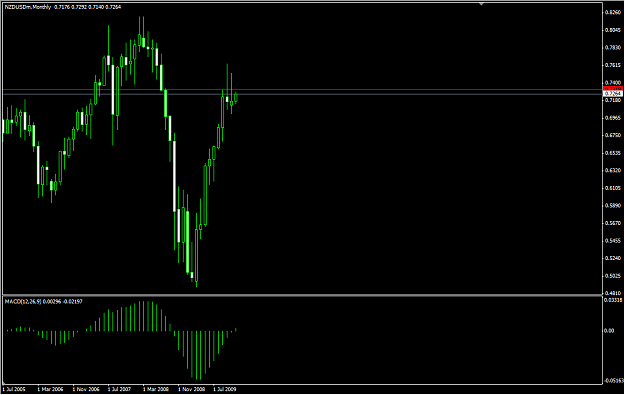Click the 0.5455 price axis label
The height and width of the screenshot is (395, 625).
click(613, 241)
